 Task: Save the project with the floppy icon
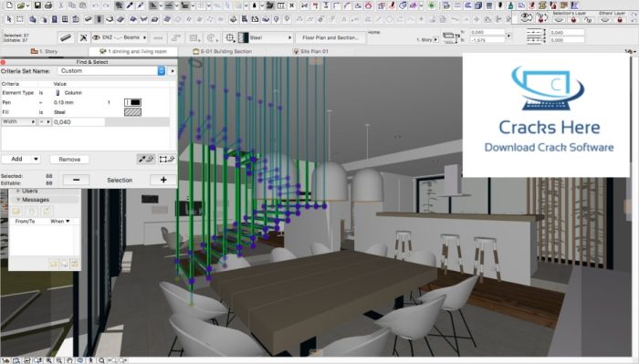click(37, 5)
